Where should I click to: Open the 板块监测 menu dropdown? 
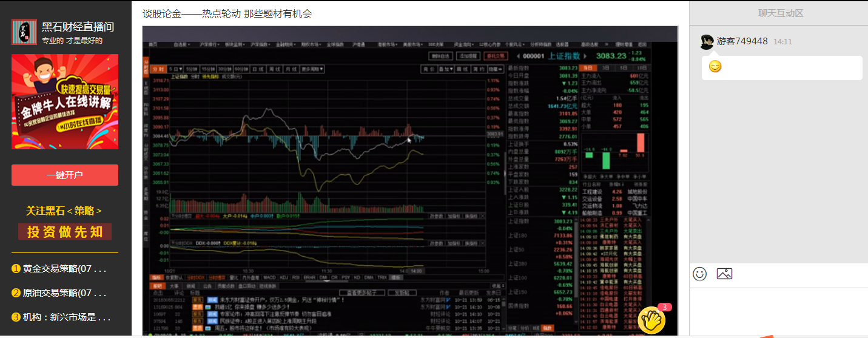(234, 44)
